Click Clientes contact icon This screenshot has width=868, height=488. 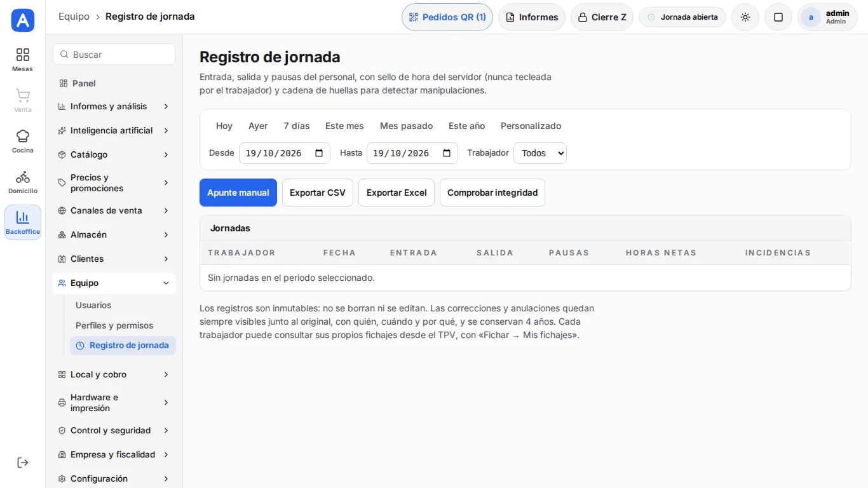point(62,259)
